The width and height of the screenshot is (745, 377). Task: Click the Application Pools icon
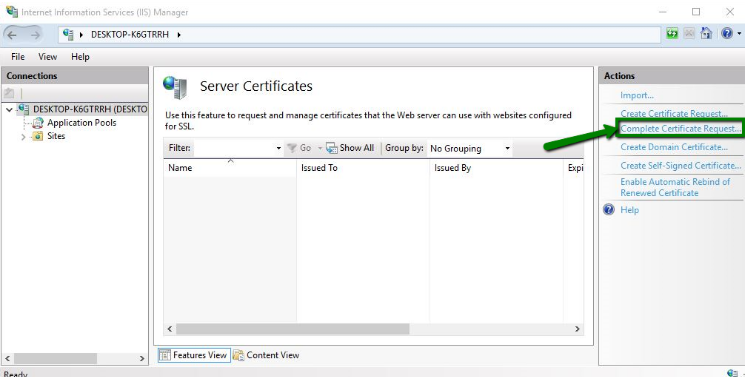[x=38, y=123]
